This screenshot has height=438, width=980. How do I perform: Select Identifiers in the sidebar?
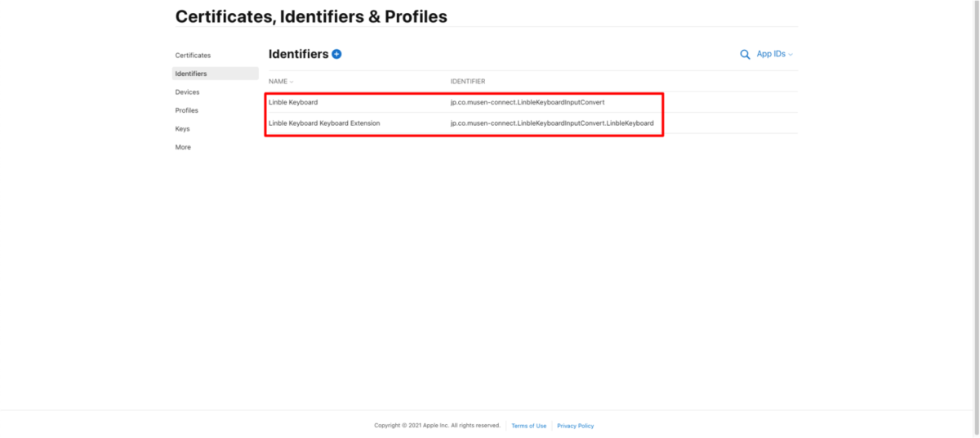coord(215,74)
